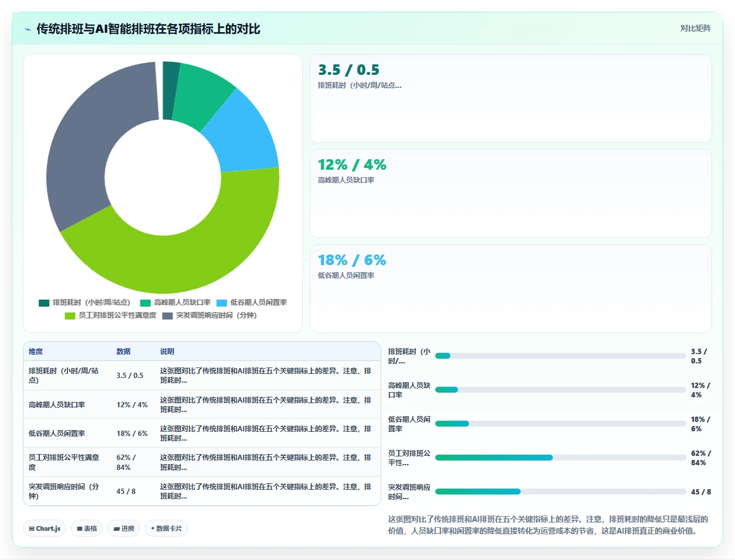Select the 表格 tag chip
This screenshot has width=735, height=560.
tap(87, 528)
